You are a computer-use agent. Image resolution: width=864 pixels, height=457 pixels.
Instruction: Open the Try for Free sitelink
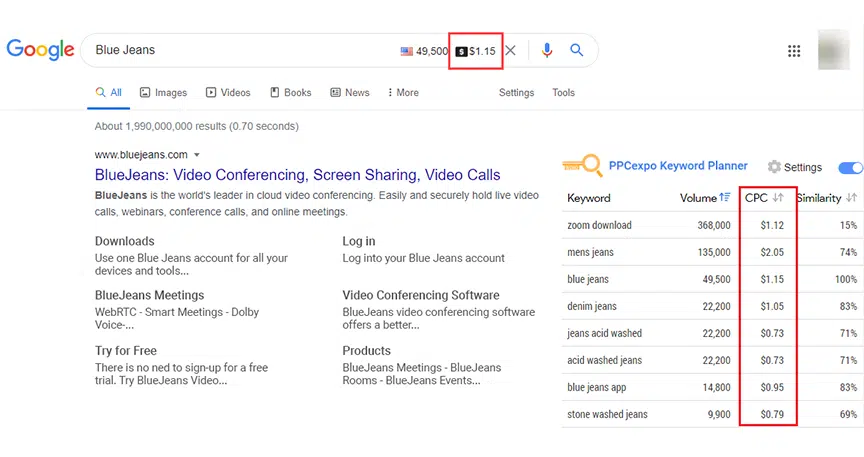[x=126, y=351]
